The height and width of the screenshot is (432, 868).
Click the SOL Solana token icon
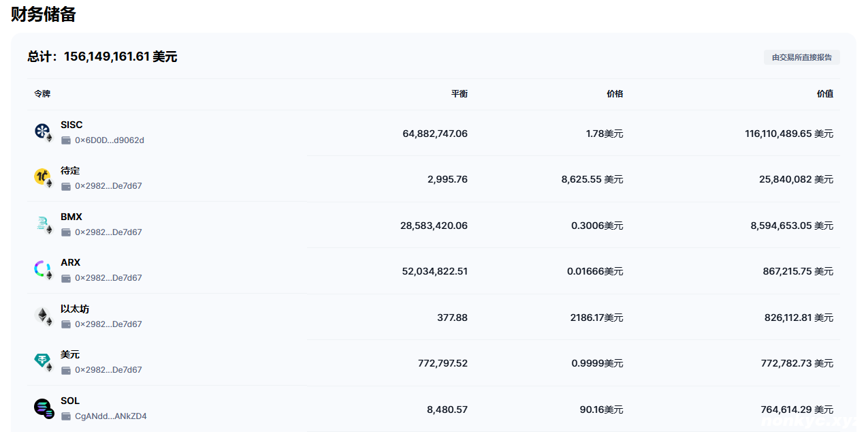(42, 407)
